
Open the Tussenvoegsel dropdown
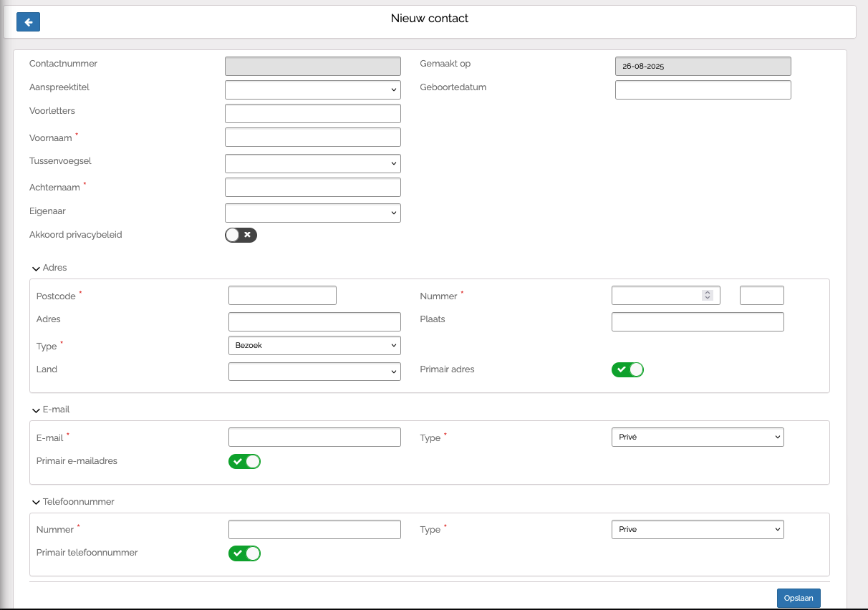pos(312,163)
